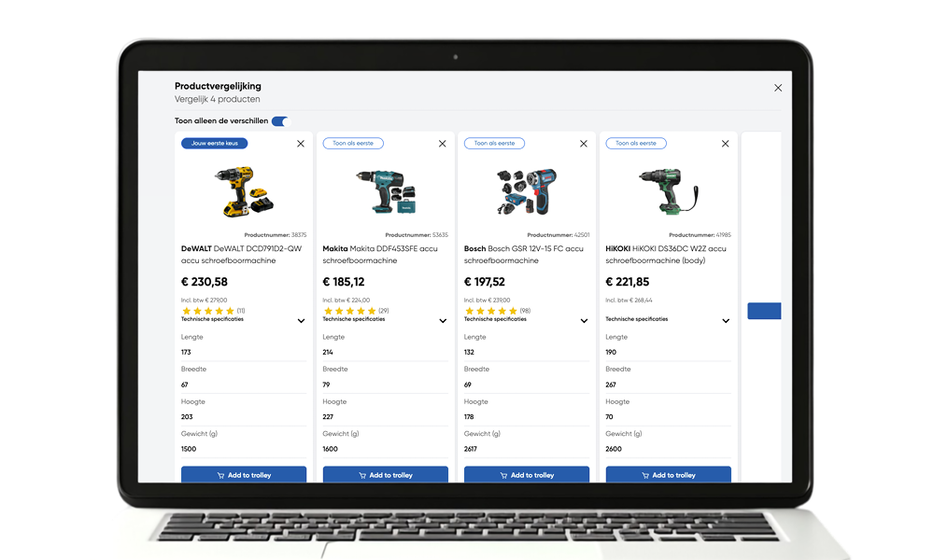Open Makita DDF453SFE product title link
This screenshot has height=560, width=934.
[x=380, y=255]
